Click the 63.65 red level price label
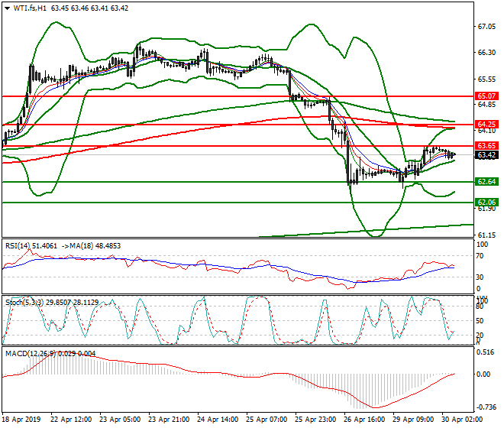The width and height of the screenshot is (504, 428). [486, 146]
